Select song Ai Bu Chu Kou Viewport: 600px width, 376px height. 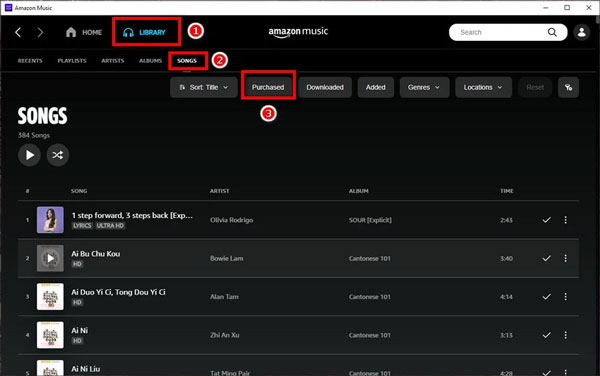[x=96, y=254]
